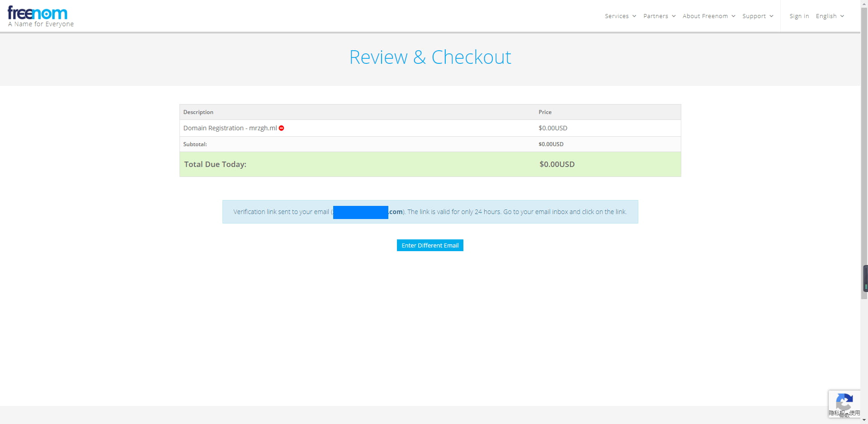Click the arrow next to About Freenom
Image resolution: width=868 pixels, height=424 pixels.
[733, 16]
